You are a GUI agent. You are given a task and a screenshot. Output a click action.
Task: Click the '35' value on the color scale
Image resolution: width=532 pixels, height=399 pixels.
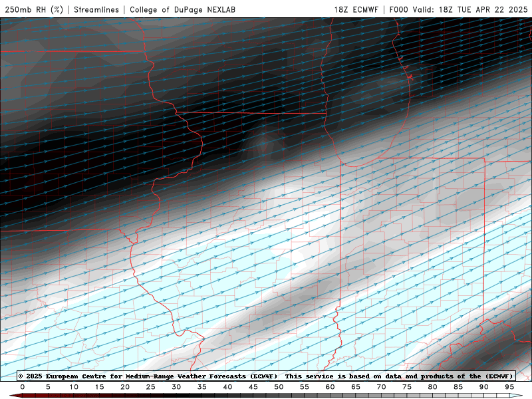point(202,387)
